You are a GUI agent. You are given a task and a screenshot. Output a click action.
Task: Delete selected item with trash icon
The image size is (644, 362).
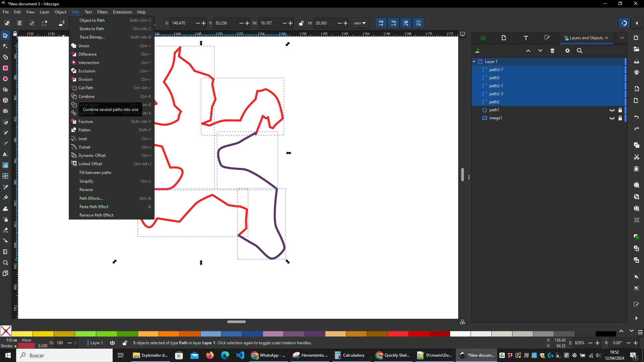552,51
